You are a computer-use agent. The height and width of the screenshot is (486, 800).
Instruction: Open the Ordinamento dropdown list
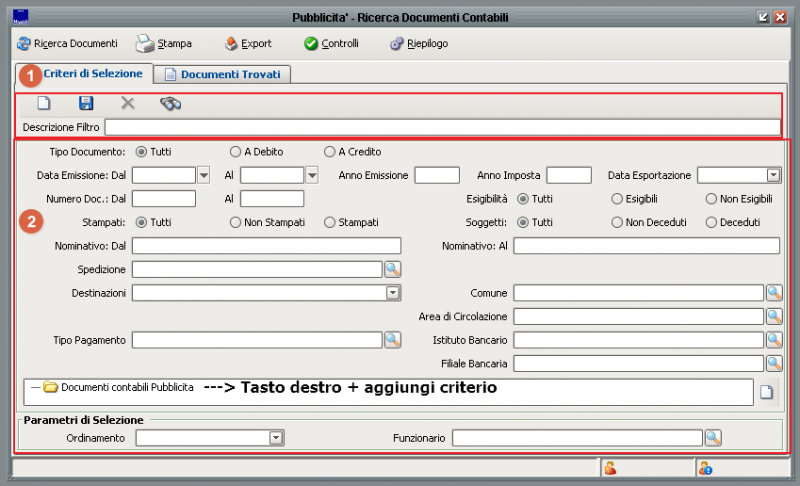pos(276,438)
